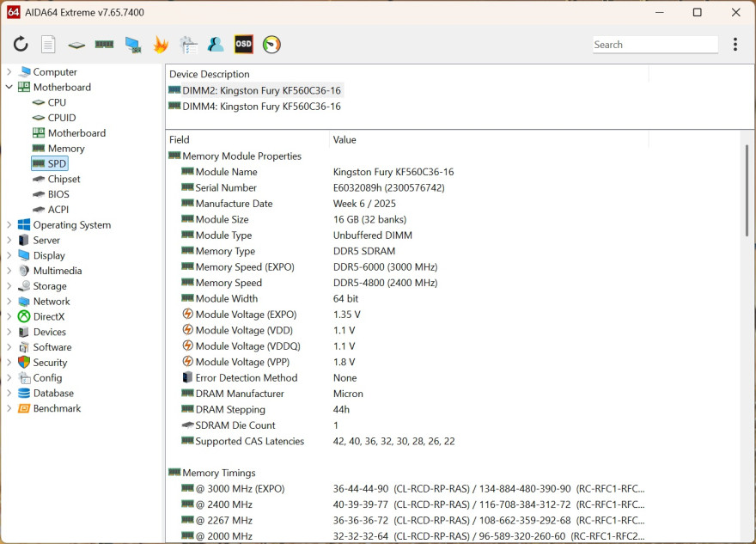The height and width of the screenshot is (544, 756).
Task: Open the BIOS page
Action: [x=51, y=194]
